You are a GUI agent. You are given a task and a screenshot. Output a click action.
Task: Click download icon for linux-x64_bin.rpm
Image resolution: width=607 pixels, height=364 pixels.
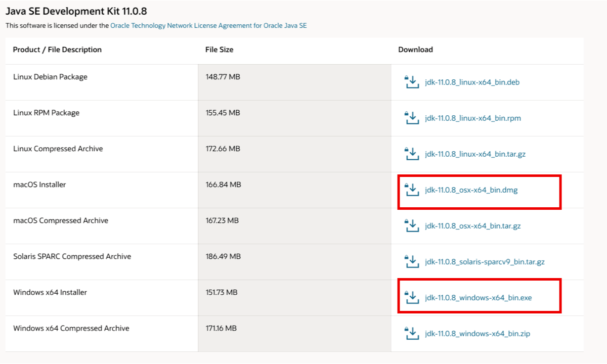(412, 118)
